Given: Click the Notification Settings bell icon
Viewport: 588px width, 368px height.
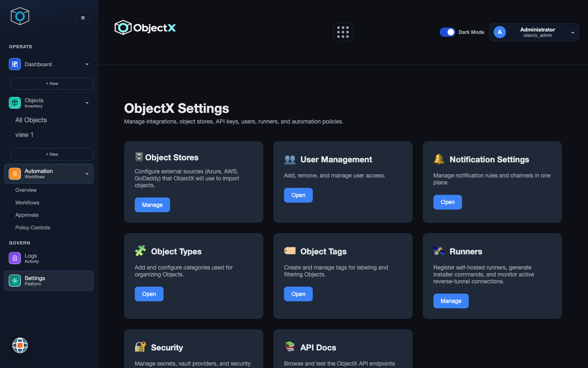Looking at the screenshot, I should click(439, 159).
